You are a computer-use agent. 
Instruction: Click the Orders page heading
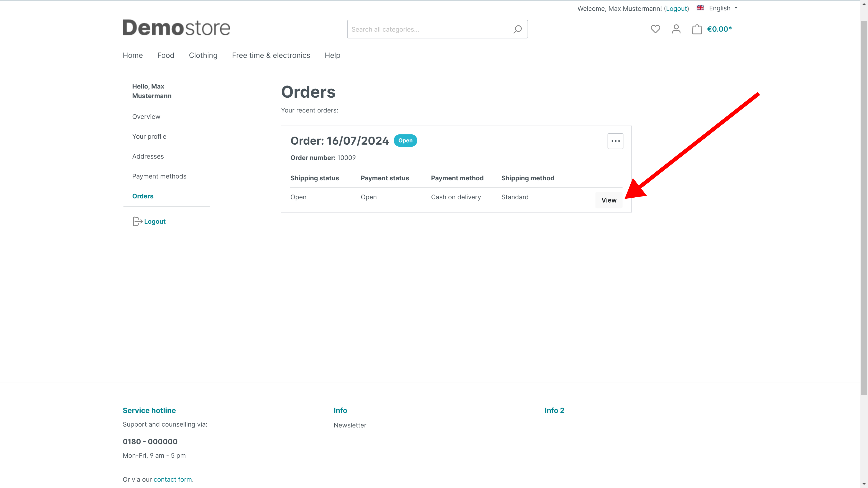coord(308,92)
